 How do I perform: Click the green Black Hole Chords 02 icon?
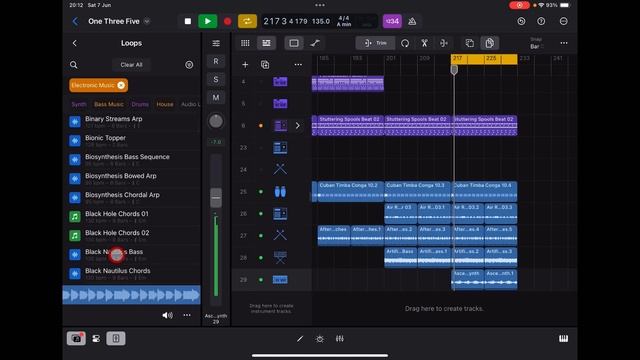(x=75, y=236)
